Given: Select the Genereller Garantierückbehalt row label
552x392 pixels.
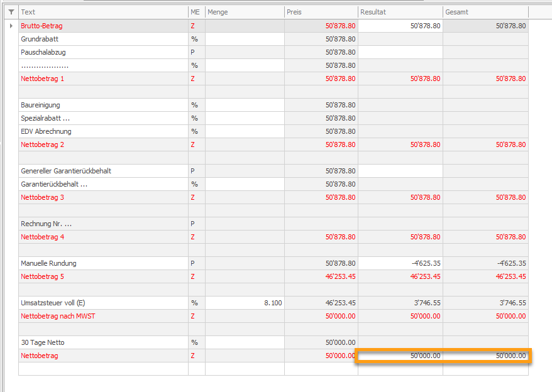Looking at the screenshot, I should (x=103, y=171).
